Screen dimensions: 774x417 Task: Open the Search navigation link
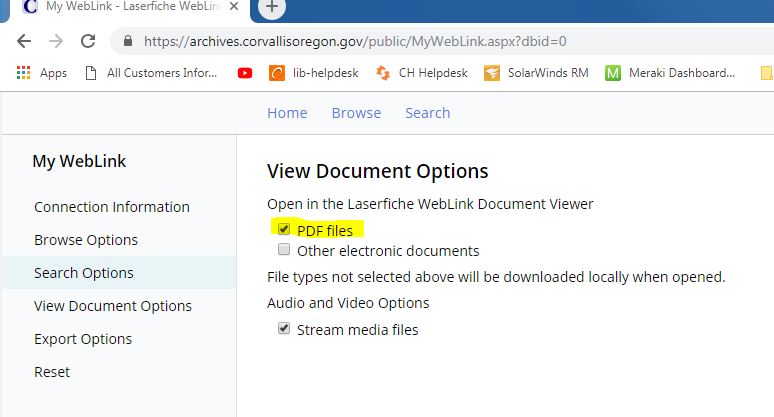click(x=427, y=113)
